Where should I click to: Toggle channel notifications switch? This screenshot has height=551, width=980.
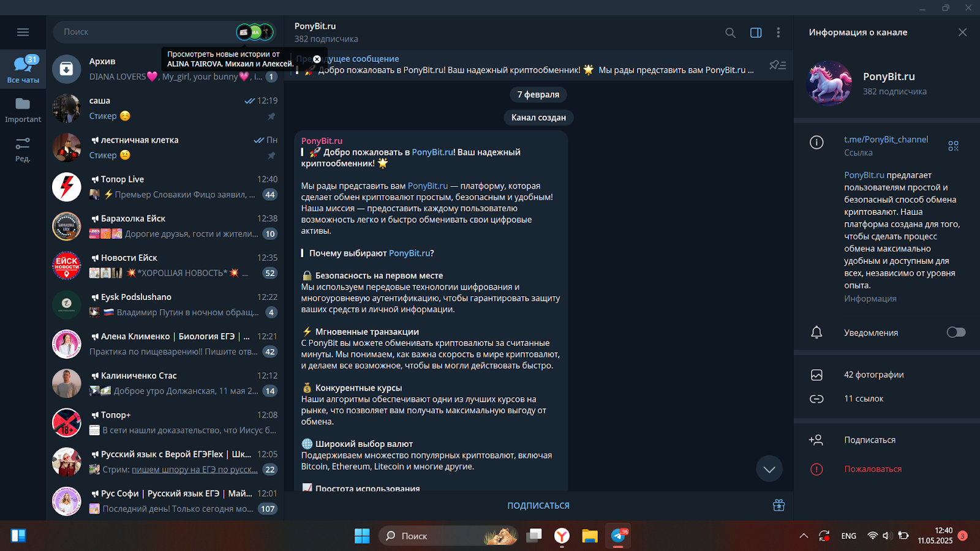click(956, 332)
